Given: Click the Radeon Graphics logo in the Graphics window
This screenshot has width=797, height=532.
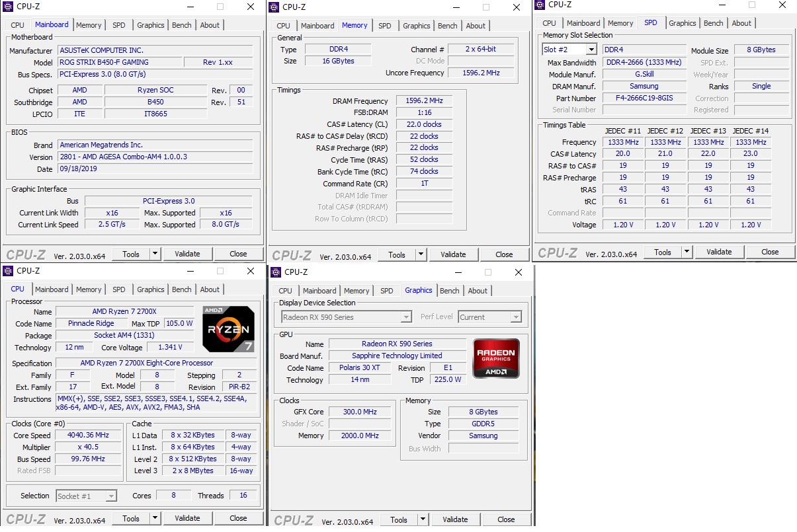Looking at the screenshot, I should click(x=496, y=358).
